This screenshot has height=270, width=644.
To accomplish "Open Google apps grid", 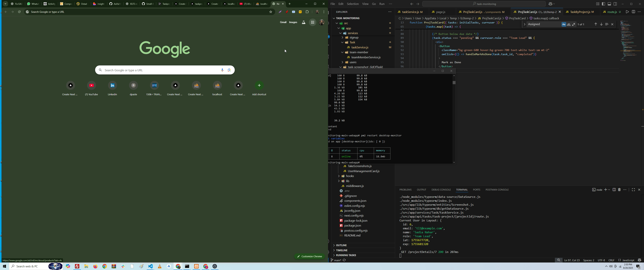I will 312,22.
